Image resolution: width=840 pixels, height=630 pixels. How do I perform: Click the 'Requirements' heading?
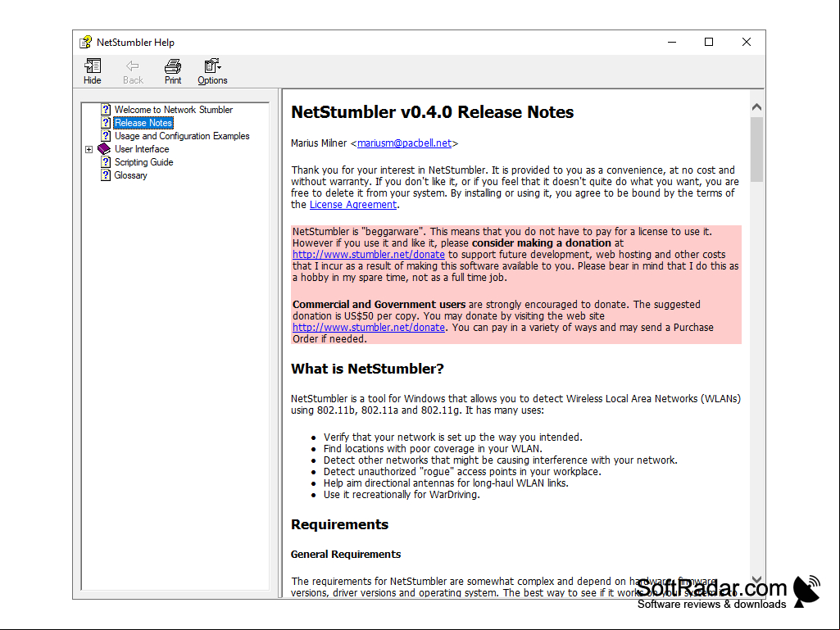point(339,524)
